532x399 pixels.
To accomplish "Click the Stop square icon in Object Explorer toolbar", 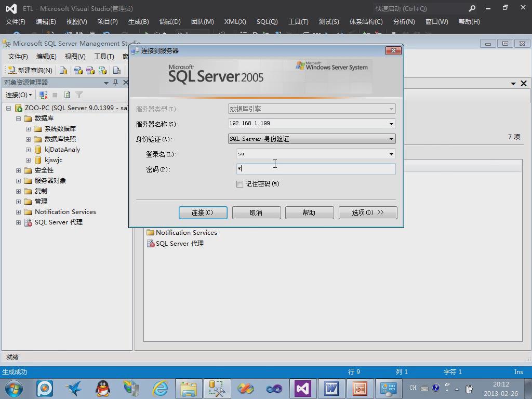I will click(55, 95).
